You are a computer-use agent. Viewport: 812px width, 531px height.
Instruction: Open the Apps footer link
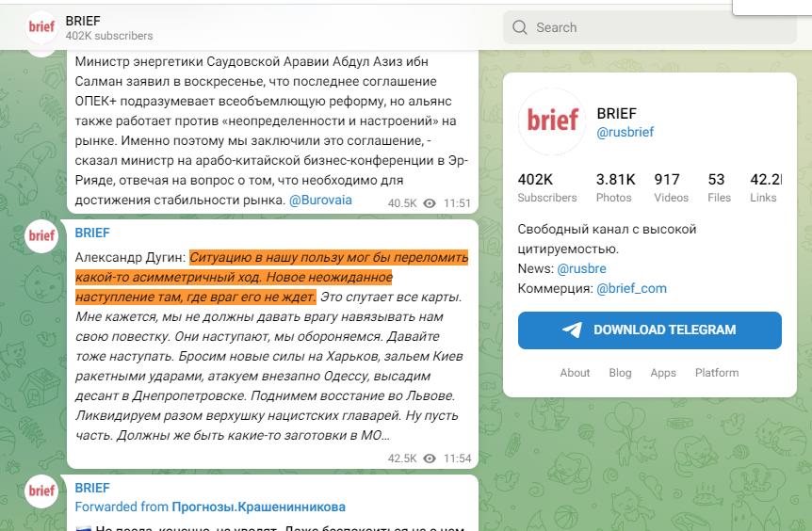(x=663, y=373)
